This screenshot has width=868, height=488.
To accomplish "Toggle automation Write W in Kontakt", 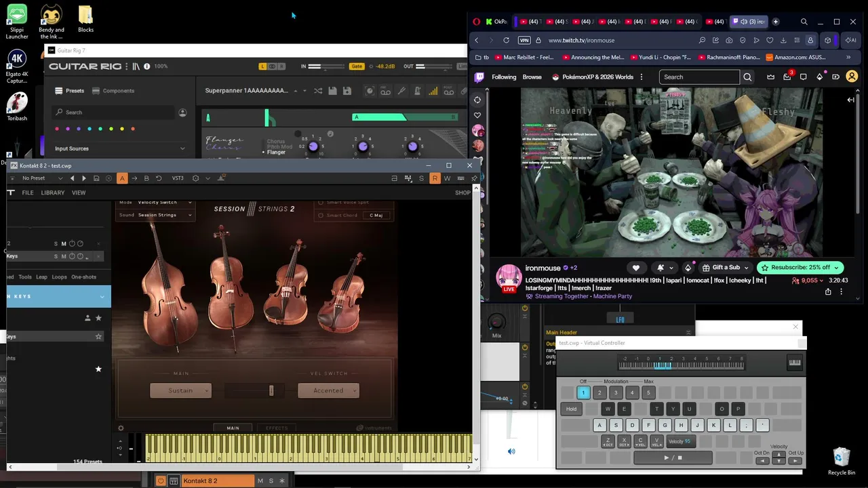I will (447, 178).
